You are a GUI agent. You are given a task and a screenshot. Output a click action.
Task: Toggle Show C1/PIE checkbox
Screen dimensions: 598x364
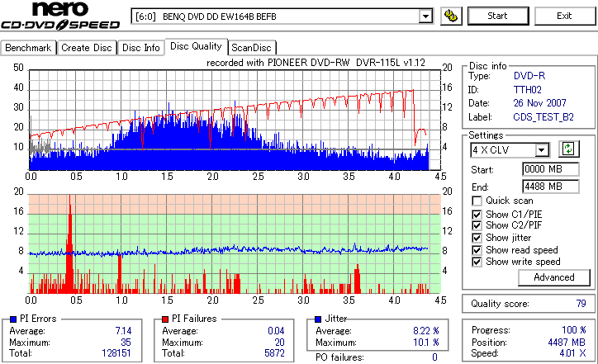pyautogui.click(x=477, y=215)
